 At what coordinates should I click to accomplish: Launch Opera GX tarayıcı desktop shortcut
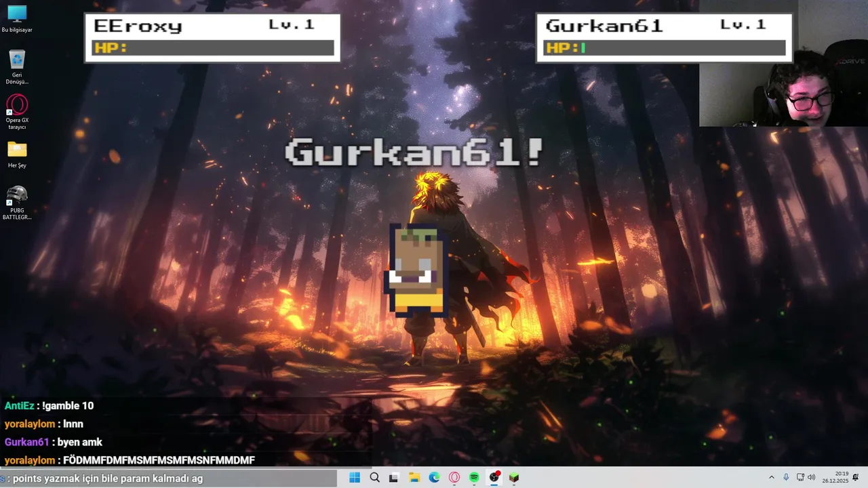tap(17, 111)
